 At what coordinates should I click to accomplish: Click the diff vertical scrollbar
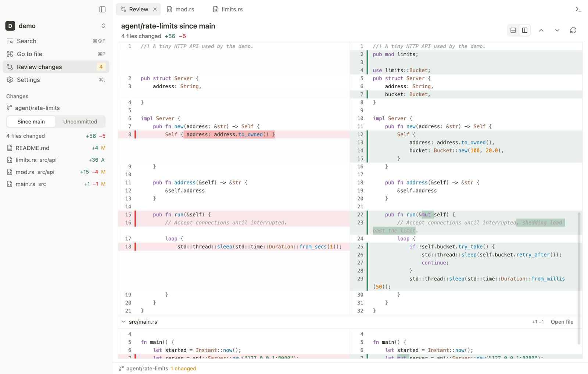(579, 278)
